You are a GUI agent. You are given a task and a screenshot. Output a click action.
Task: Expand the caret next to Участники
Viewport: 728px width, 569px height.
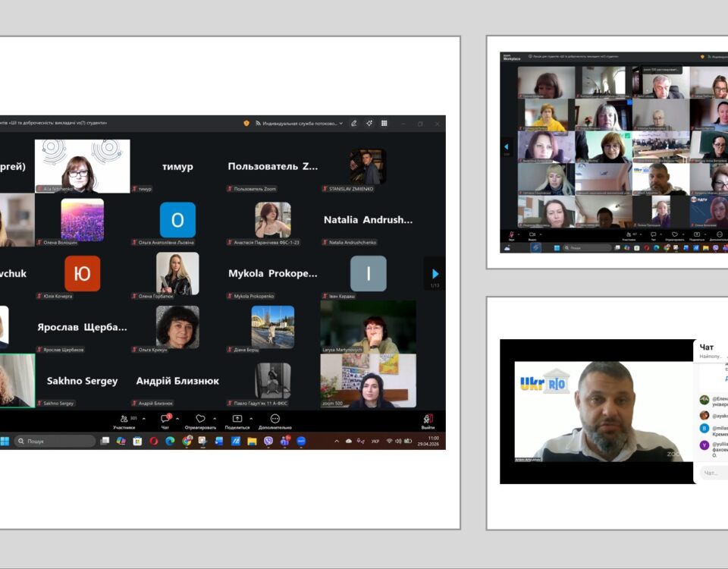[x=143, y=419]
